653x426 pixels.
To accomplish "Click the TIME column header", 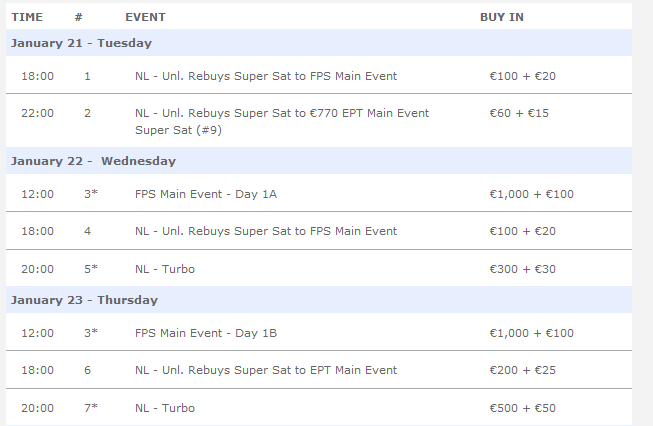I will click(27, 17).
